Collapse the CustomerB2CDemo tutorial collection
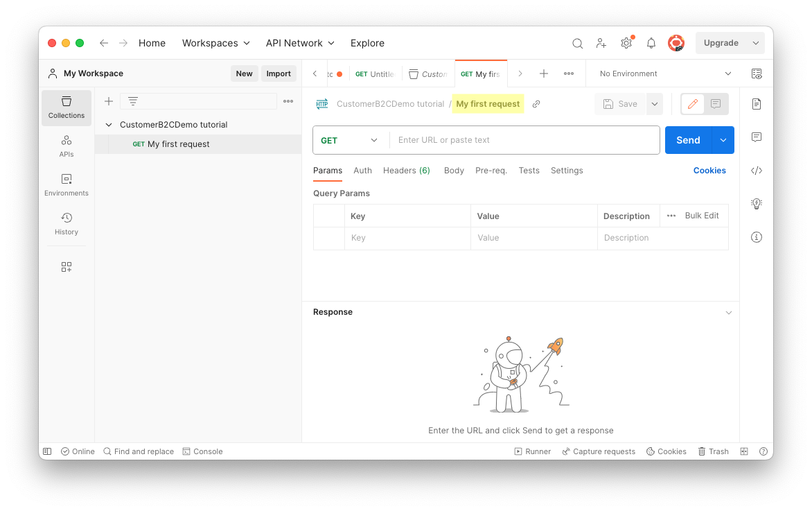 point(109,125)
